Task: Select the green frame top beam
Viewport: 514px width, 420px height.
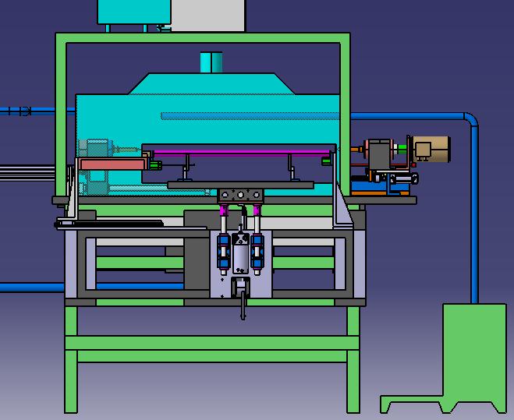Action: click(x=203, y=38)
